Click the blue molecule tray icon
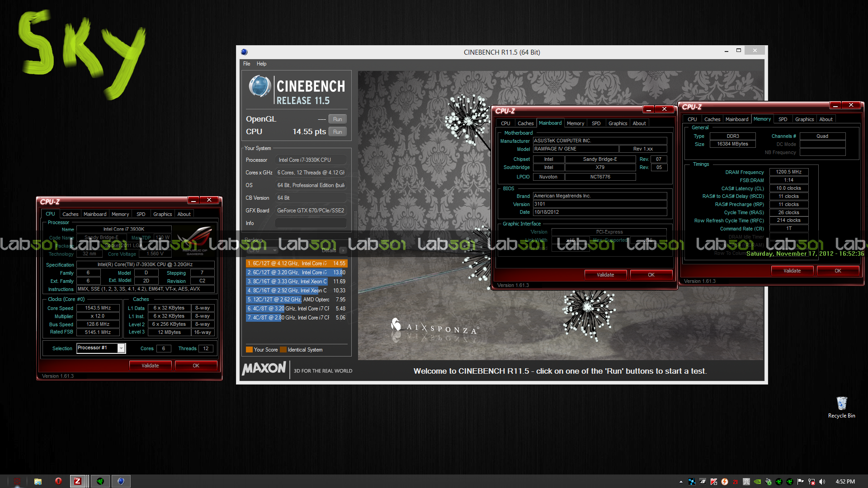The image size is (868, 488). 692,482
